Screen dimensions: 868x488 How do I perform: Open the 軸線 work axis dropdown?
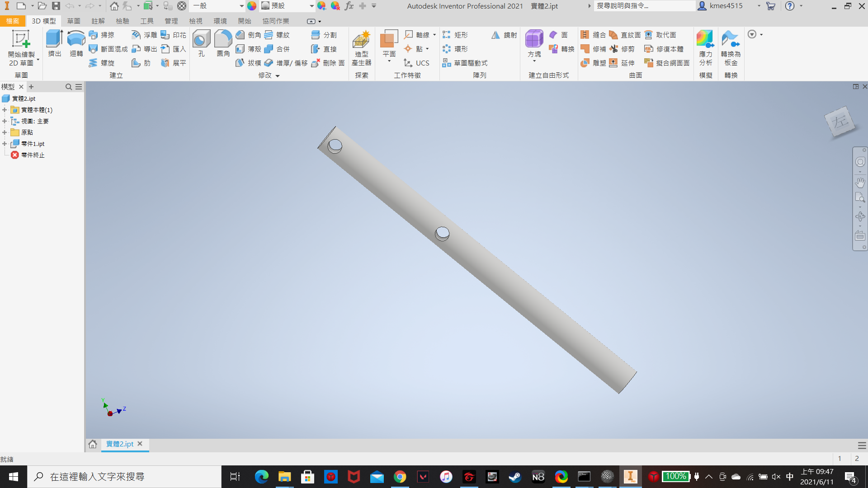click(434, 35)
